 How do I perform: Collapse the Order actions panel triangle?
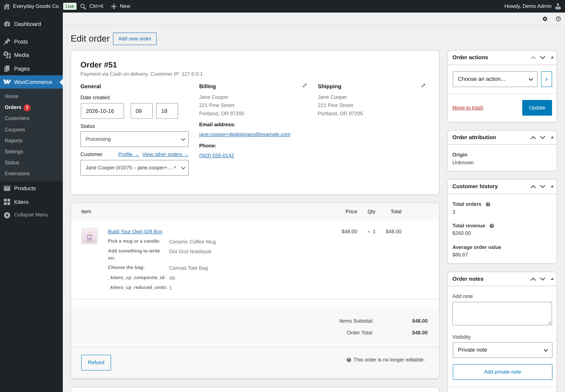click(552, 57)
